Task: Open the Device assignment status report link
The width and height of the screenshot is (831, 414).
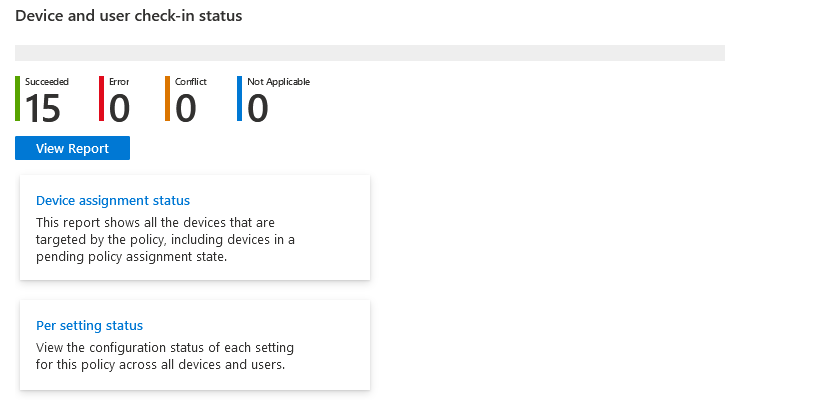Action: (113, 200)
